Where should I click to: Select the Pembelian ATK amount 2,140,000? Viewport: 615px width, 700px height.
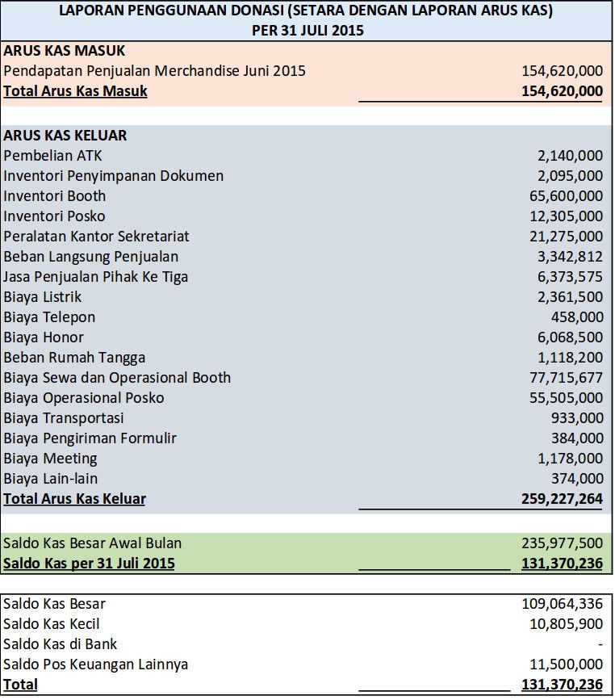(x=570, y=155)
